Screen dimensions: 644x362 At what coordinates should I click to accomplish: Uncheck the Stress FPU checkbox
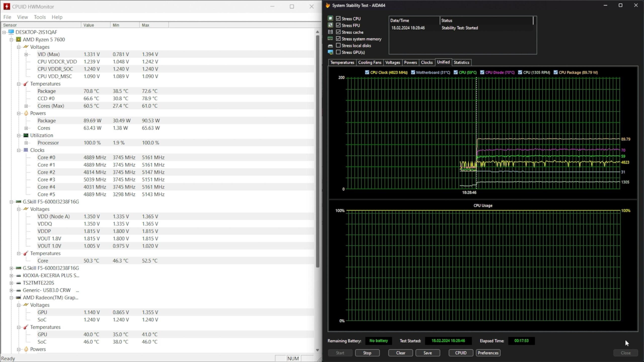coord(338,25)
